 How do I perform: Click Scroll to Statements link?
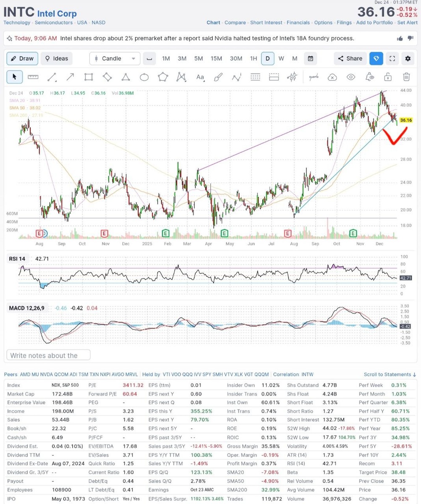click(x=390, y=374)
